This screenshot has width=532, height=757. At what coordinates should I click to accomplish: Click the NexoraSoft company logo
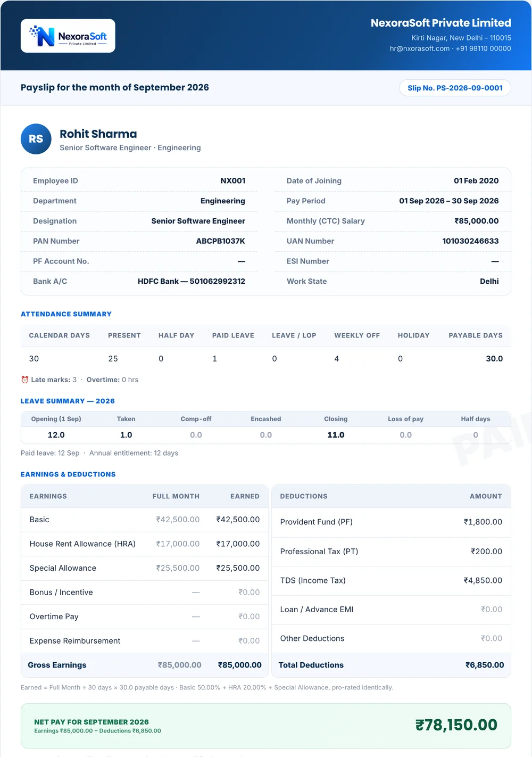click(x=68, y=36)
